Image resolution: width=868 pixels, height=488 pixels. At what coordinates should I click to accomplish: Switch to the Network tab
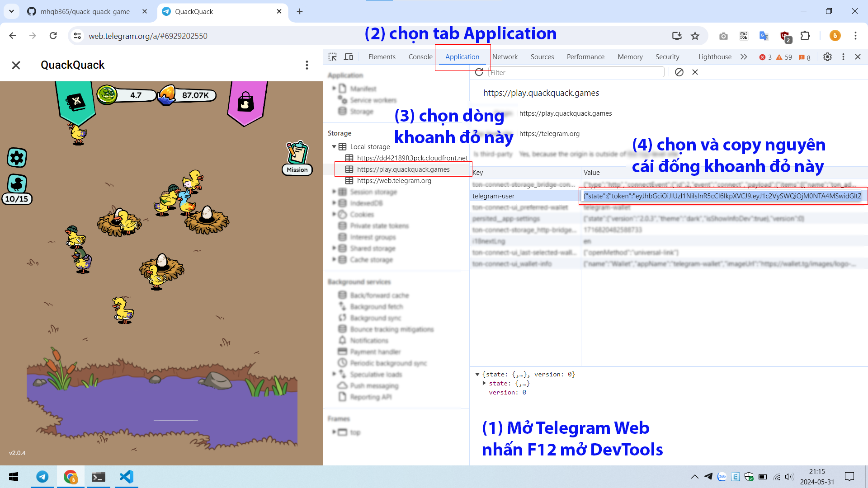pos(505,57)
